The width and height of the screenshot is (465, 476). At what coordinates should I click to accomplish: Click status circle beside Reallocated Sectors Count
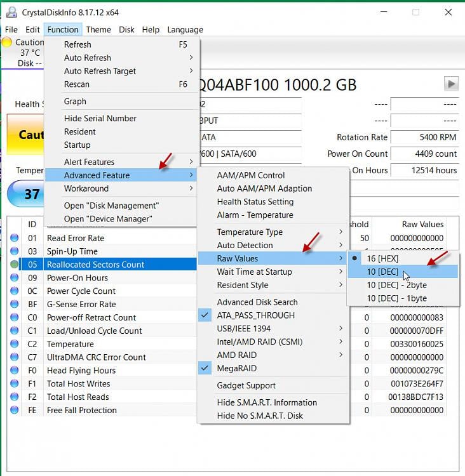(x=14, y=264)
